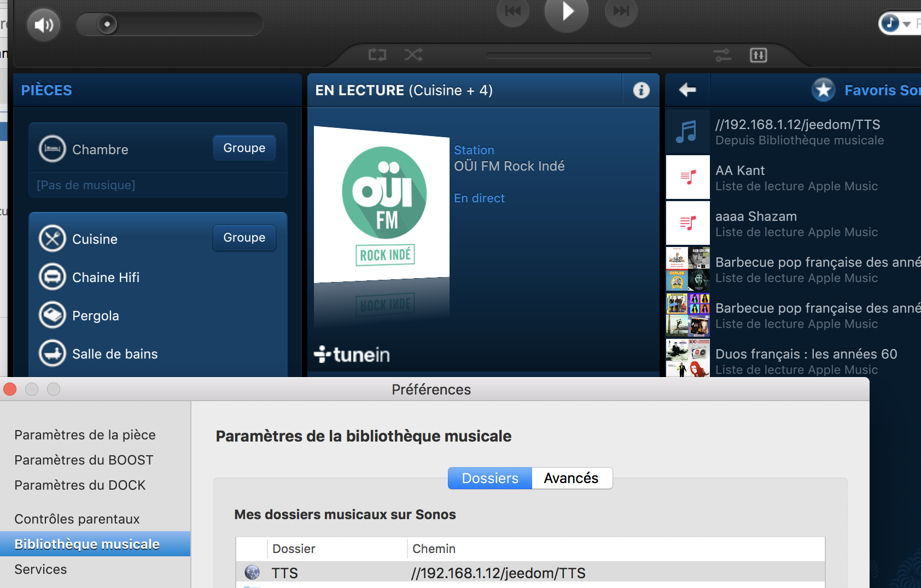The width and height of the screenshot is (921, 588).
Task: Group the Chambre room
Action: tap(244, 148)
